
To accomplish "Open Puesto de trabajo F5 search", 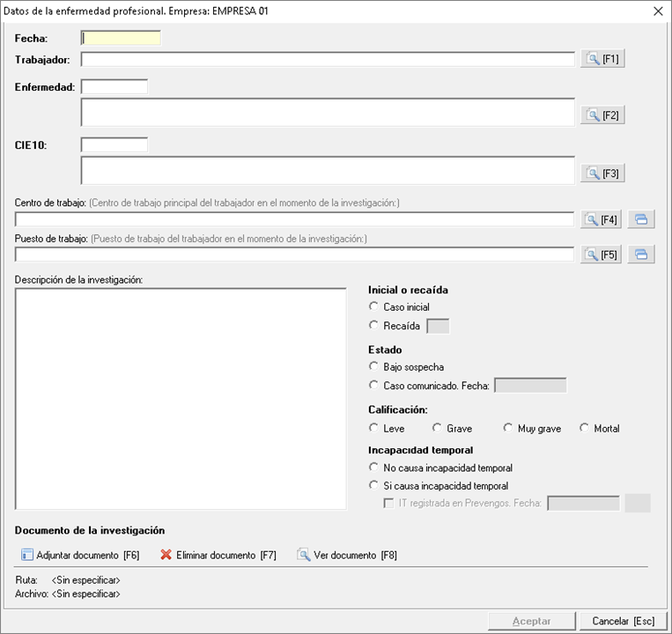I will pyautogui.click(x=602, y=254).
